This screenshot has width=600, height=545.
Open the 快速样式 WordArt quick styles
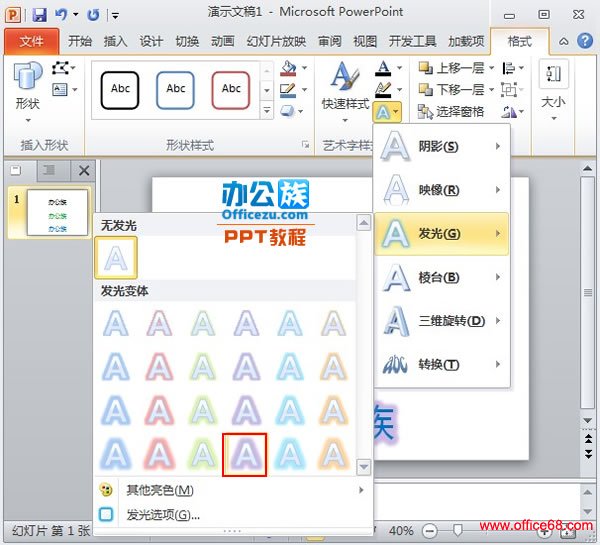pos(345,92)
